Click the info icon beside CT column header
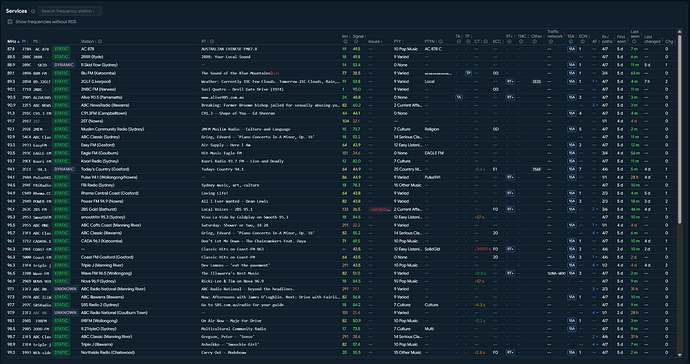This screenshot has height=364, width=690. pyautogui.click(x=486, y=41)
